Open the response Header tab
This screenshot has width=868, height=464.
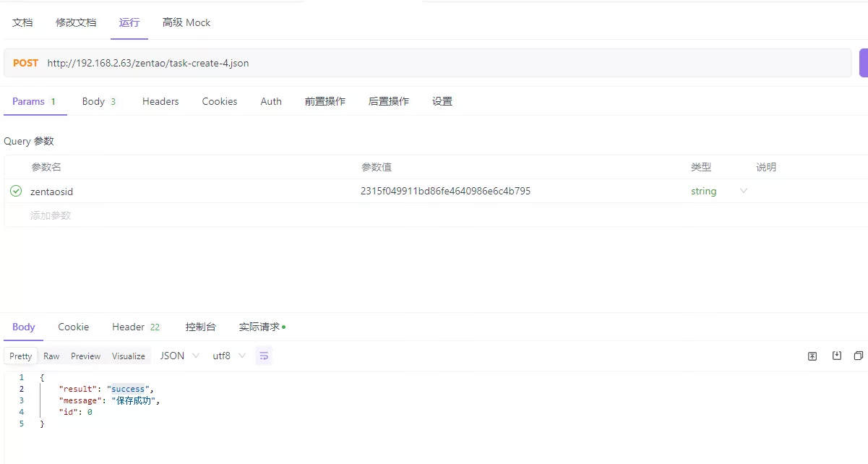point(136,327)
